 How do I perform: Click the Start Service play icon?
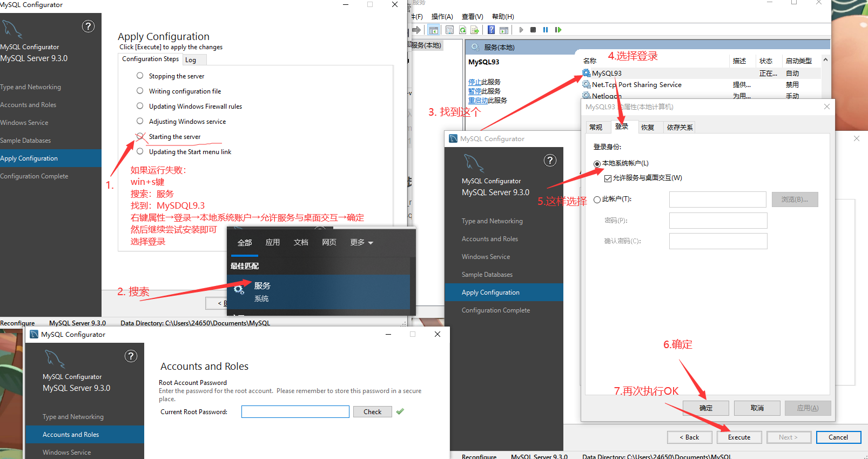(x=521, y=30)
